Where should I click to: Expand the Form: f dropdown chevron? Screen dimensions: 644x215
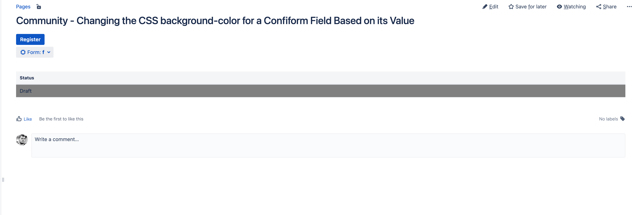pyautogui.click(x=49, y=52)
